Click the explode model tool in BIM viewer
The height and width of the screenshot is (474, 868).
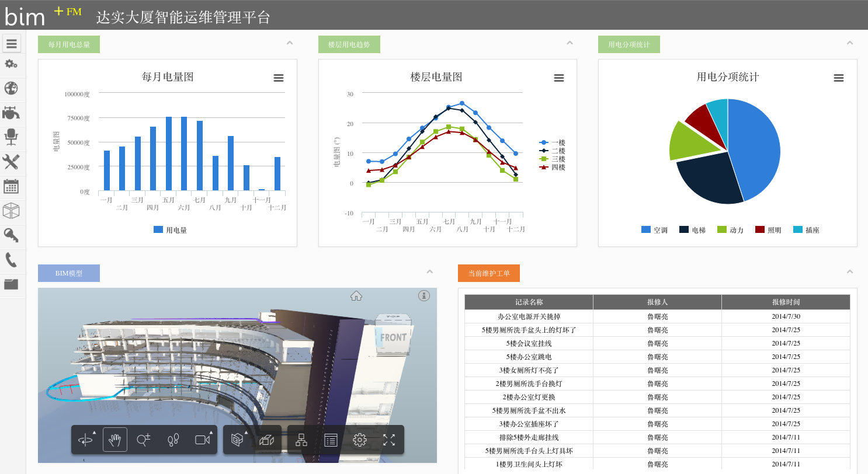(x=267, y=440)
